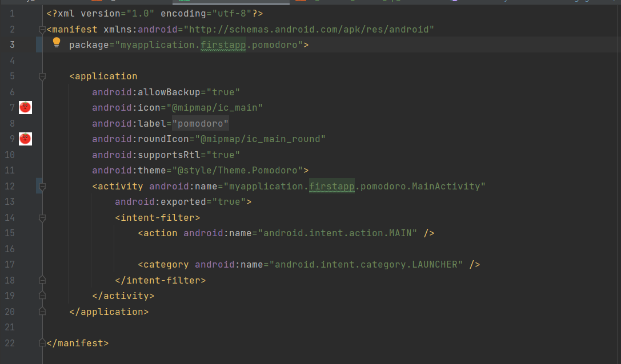Viewport: 621px width, 364px height.
Task: Click the android.intent.category.LAUNCHER value
Action: coord(366,264)
